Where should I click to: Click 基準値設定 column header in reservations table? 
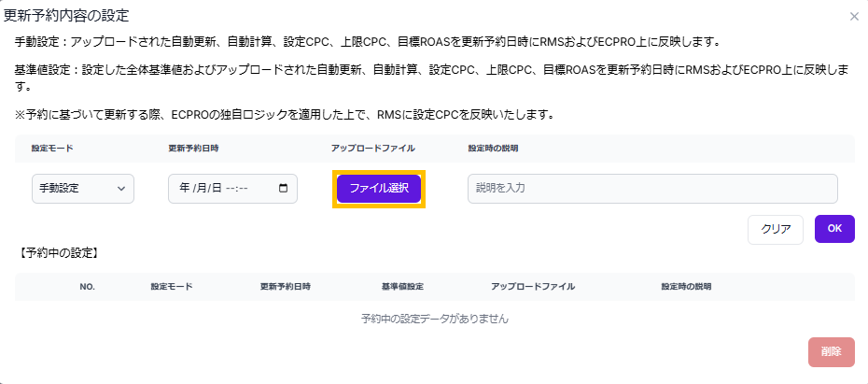402,287
